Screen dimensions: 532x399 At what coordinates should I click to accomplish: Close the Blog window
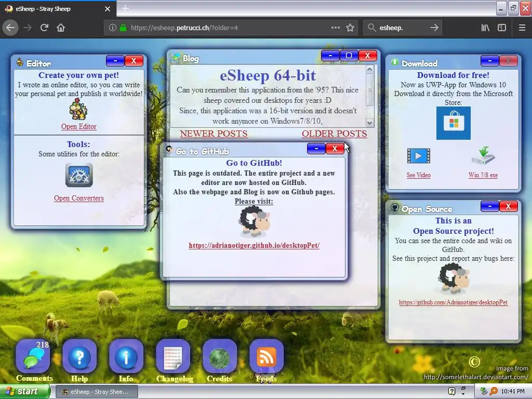[367, 56]
